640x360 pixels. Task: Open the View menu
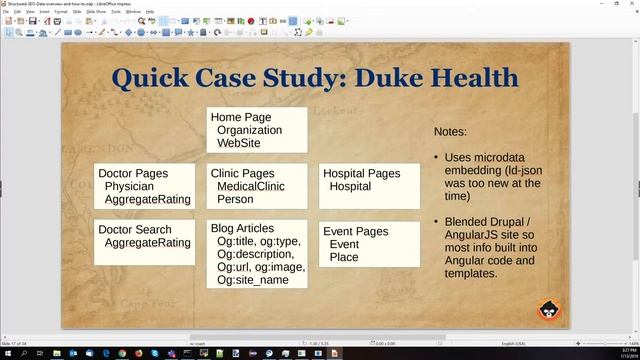tap(30, 11)
